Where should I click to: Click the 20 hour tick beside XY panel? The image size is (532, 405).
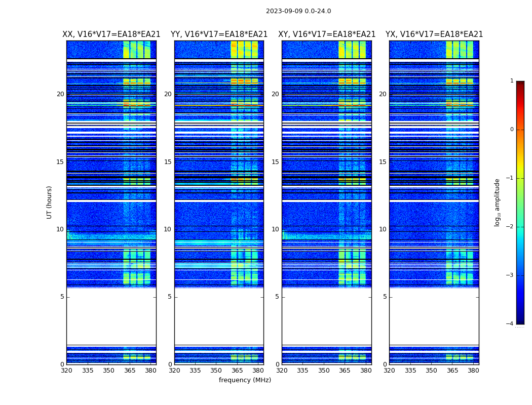tap(275, 94)
